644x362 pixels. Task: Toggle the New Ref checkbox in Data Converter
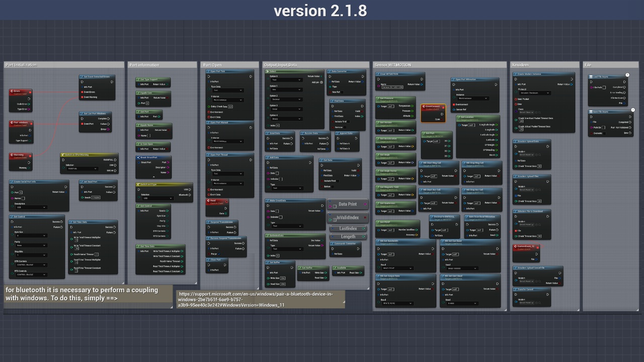[342, 92]
